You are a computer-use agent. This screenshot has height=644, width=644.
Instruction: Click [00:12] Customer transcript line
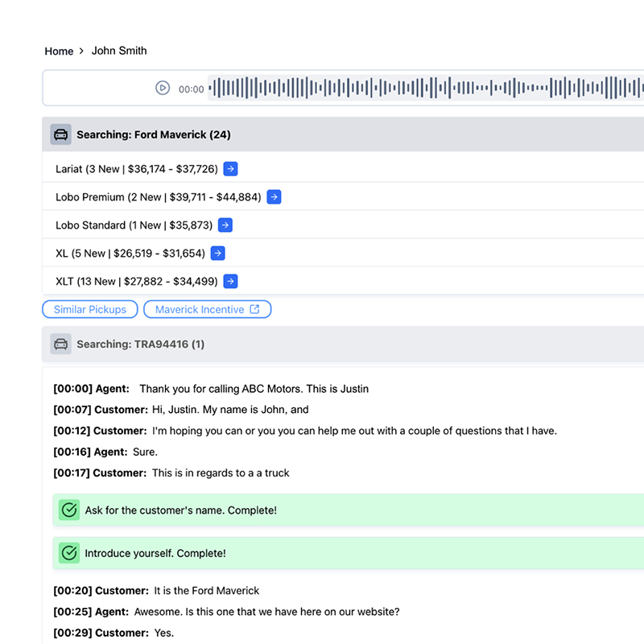click(x=305, y=431)
